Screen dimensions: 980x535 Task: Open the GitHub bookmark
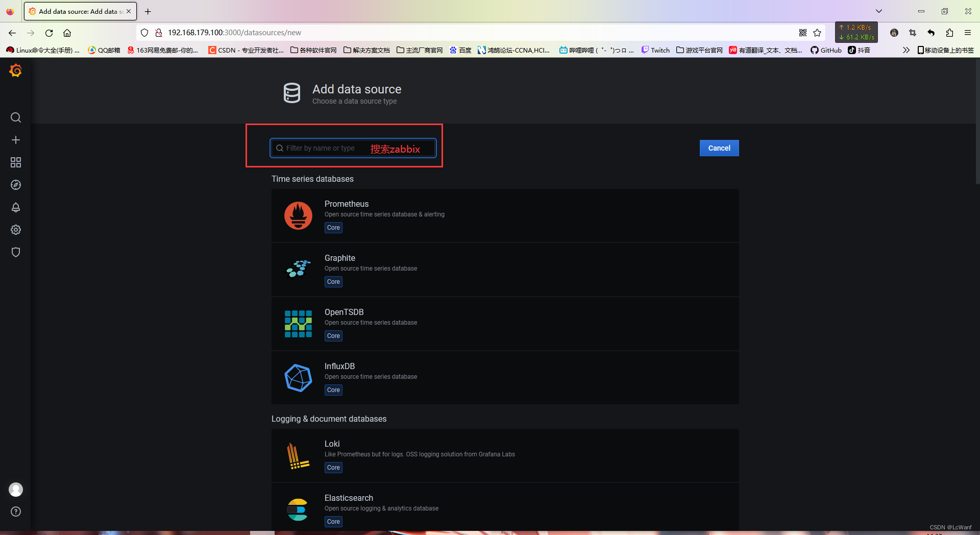[826, 50]
